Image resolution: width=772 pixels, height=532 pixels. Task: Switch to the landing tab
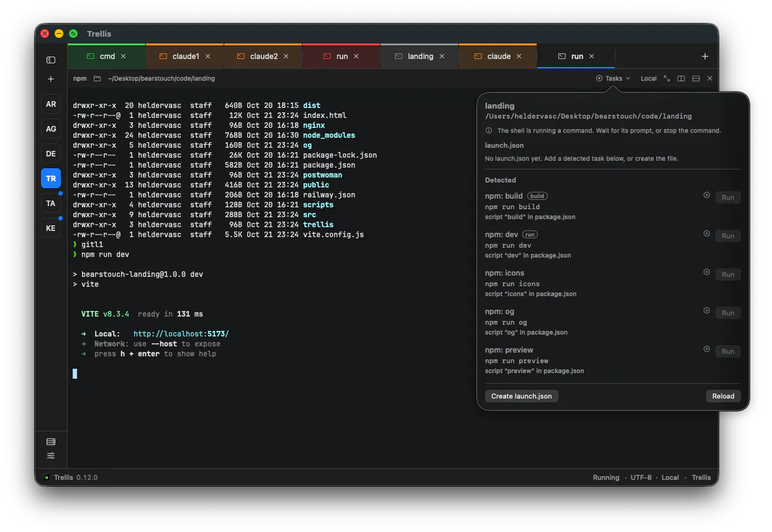pyautogui.click(x=420, y=56)
